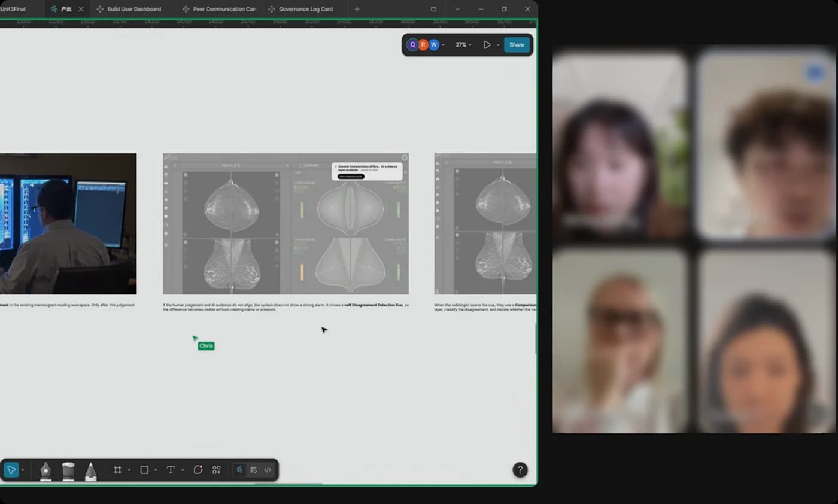Start presentation with the play icon
Viewport: 838px width, 504px height.
pyautogui.click(x=487, y=45)
